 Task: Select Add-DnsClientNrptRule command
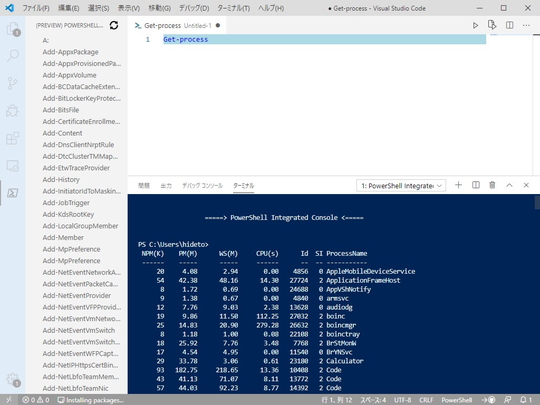tap(78, 145)
